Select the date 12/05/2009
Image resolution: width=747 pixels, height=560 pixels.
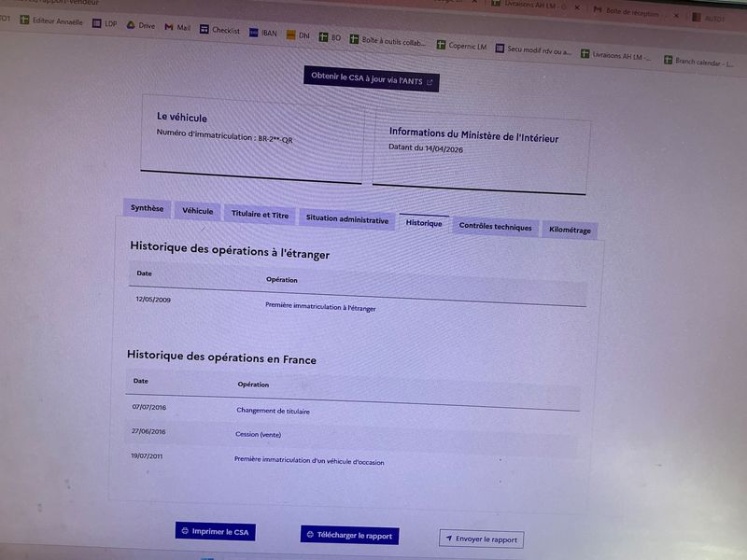click(153, 300)
